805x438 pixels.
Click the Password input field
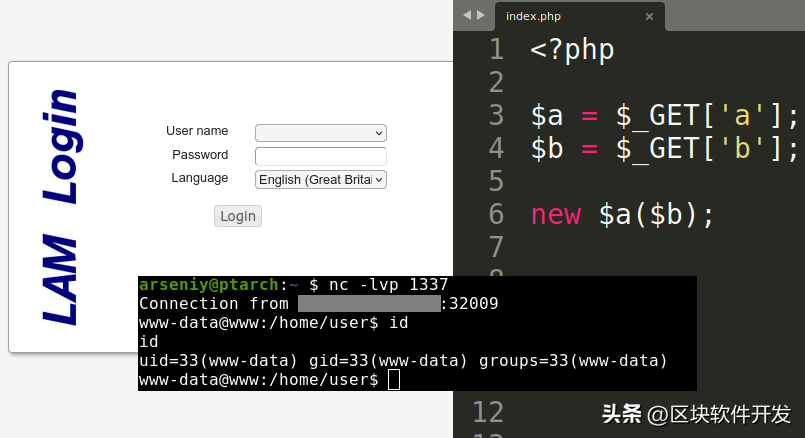click(321, 156)
